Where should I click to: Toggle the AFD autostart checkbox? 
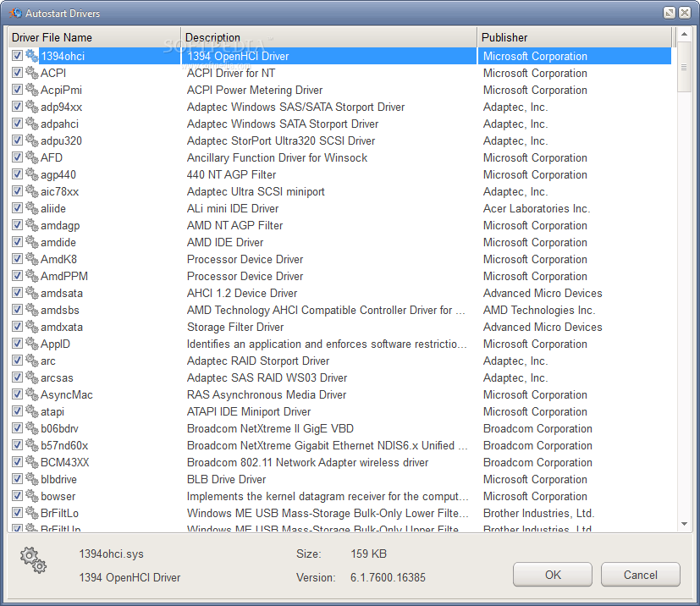pos(17,157)
